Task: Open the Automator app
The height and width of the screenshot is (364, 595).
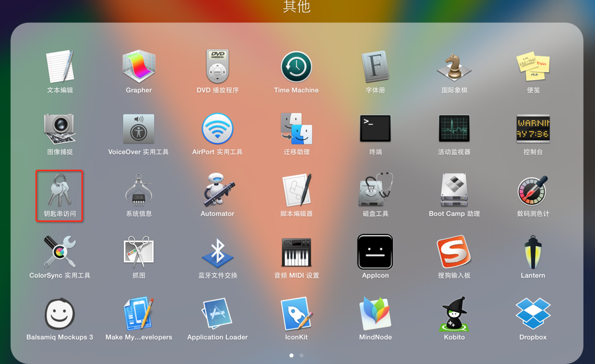Action: click(x=217, y=191)
